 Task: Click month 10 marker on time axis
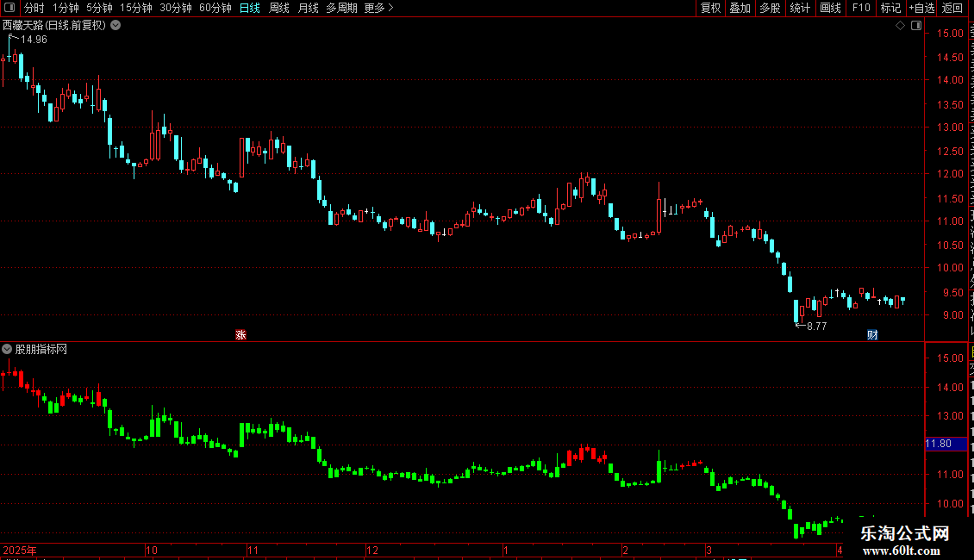click(x=151, y=550)
